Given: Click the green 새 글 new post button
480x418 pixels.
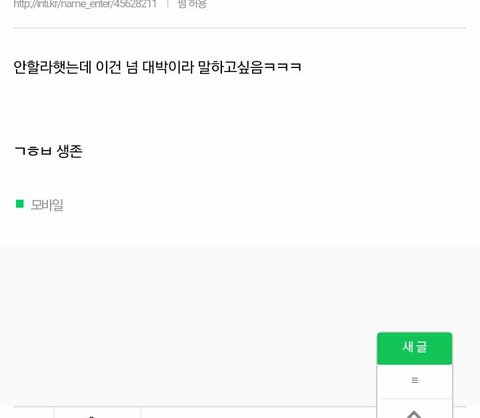Looking at the screenshot, I should (x=414, y=348).
